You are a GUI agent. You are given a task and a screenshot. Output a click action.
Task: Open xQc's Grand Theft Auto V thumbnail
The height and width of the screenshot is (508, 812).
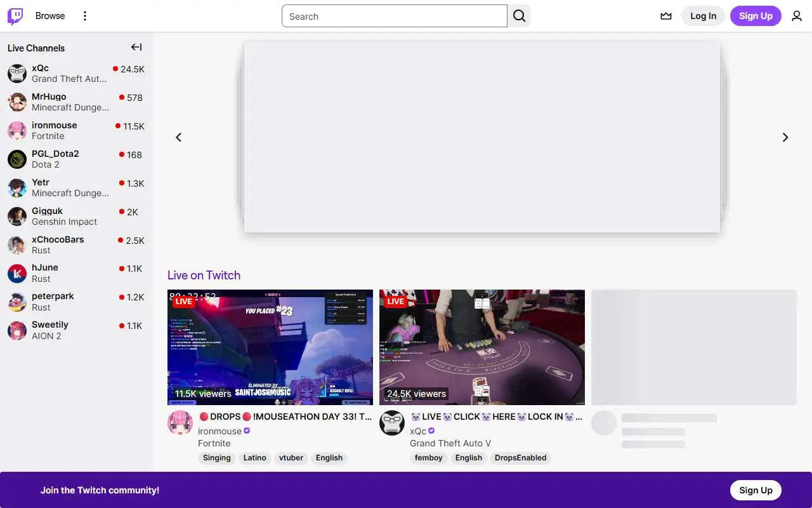482,347
